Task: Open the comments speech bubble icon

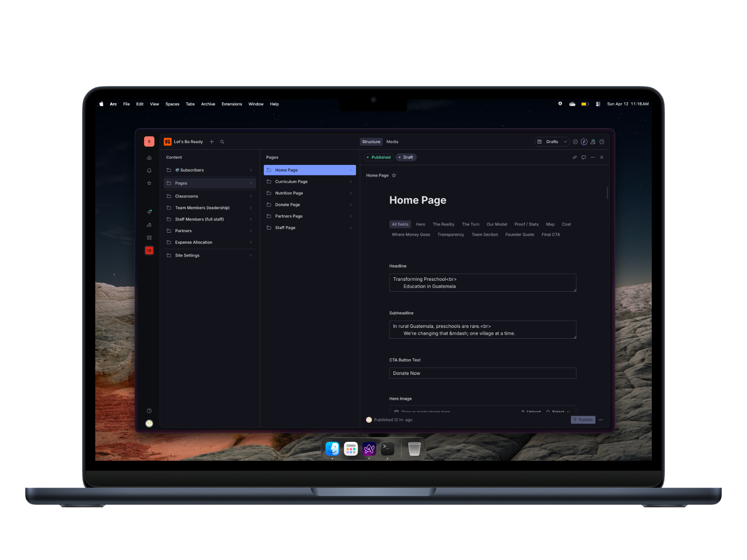Action: (x=584, y=157)
